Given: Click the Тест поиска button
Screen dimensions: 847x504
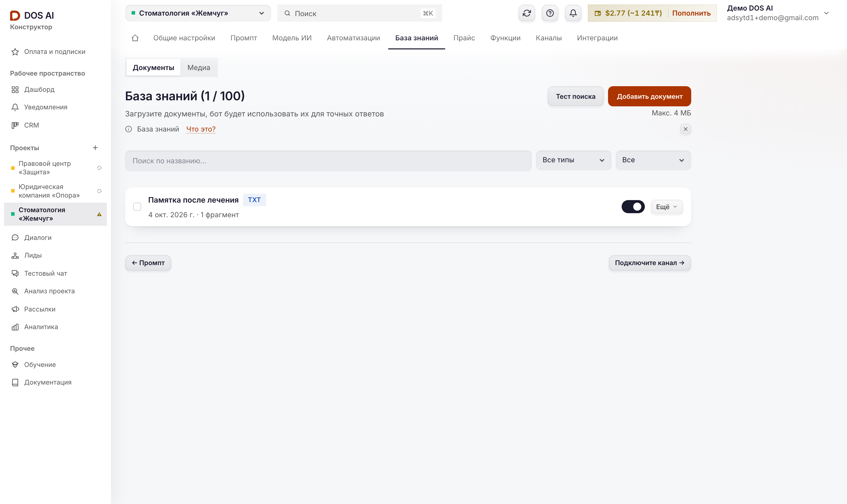Looking at the screenshot, I should point(575,97).
